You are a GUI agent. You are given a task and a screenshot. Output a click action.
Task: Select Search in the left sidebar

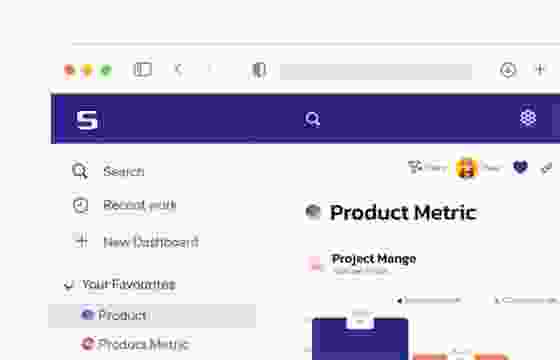pyautogui.click(x=109, y=171)
